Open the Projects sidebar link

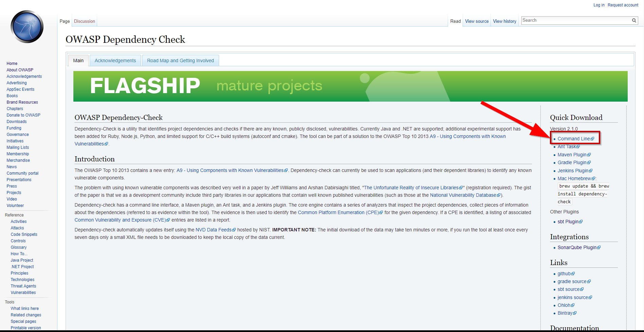tap(14, 193)
